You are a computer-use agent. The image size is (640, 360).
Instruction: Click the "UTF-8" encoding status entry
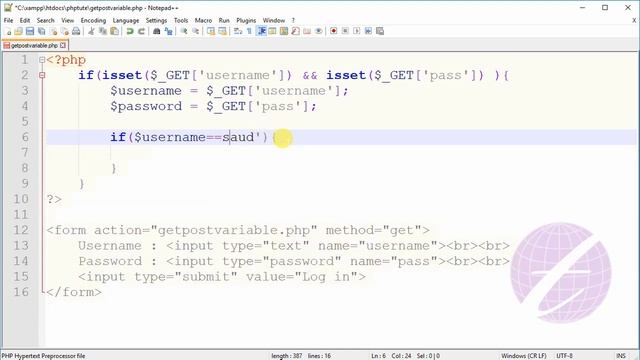click(564, 356)
